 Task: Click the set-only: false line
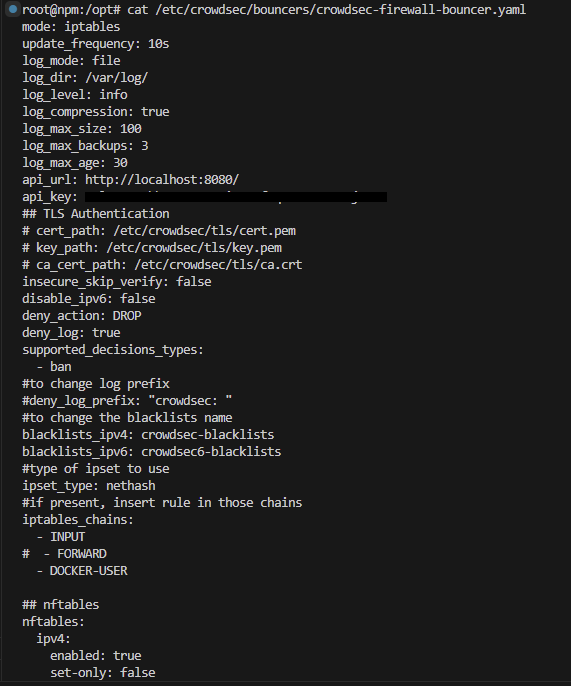click(x=102, y=672)
